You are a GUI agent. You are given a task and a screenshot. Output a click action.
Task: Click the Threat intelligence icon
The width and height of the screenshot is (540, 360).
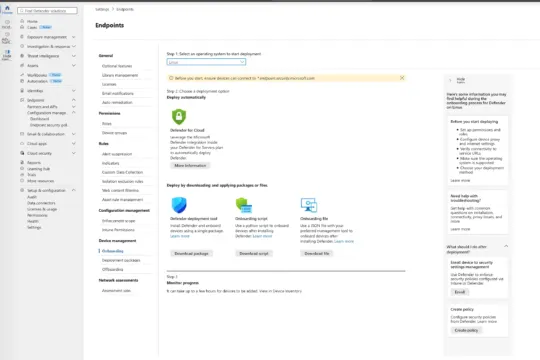[x=22, y=55]
